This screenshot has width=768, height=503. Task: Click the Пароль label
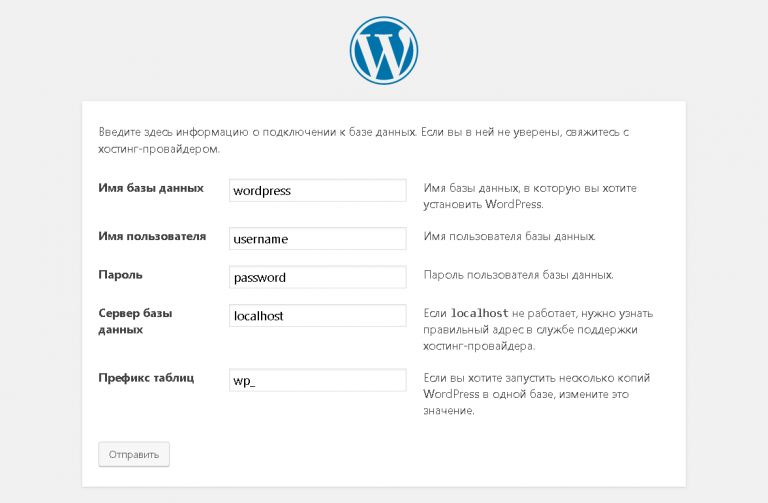tap(120, 275)
